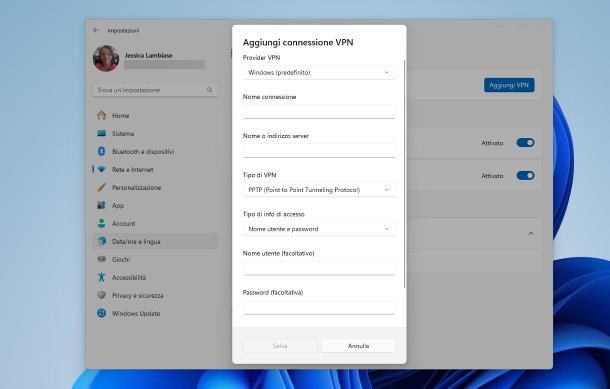Open the Account person icon
Screen dimensions: 610x389
[x=102, y=223]
